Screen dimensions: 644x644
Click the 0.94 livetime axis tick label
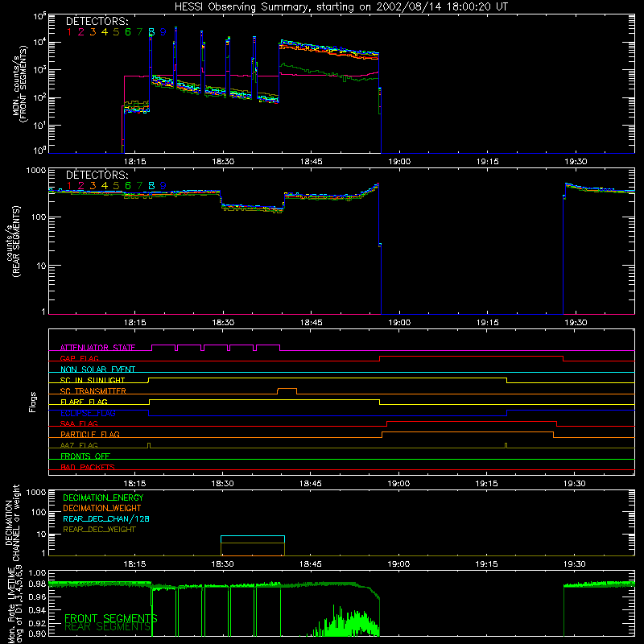click(37, 609)
